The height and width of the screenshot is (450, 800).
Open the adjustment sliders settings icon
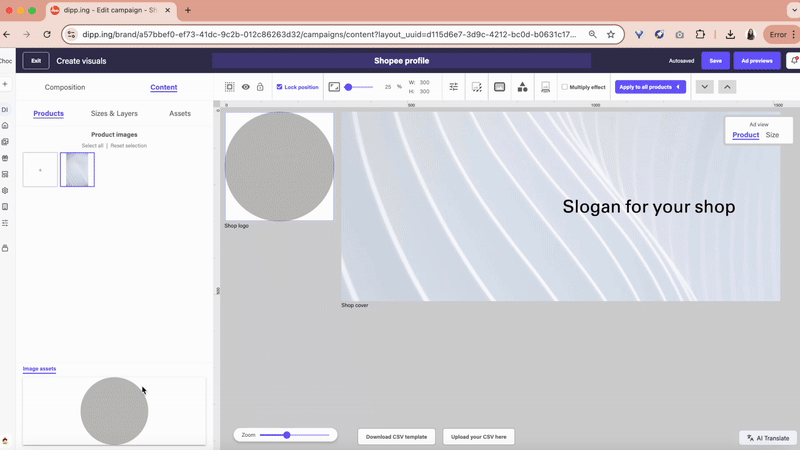tap(454, 87)
